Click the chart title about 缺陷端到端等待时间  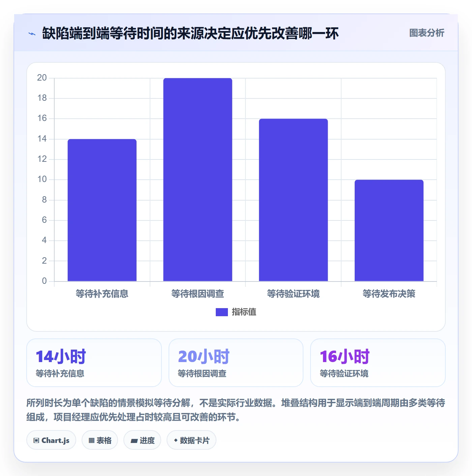(x=190, y=33)
